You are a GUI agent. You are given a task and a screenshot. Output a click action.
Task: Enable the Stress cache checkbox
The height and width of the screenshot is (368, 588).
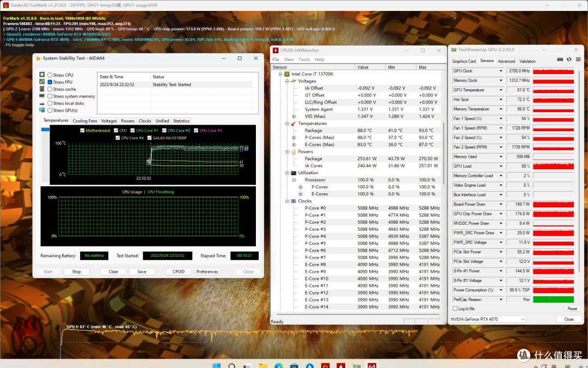click(50, 89)
